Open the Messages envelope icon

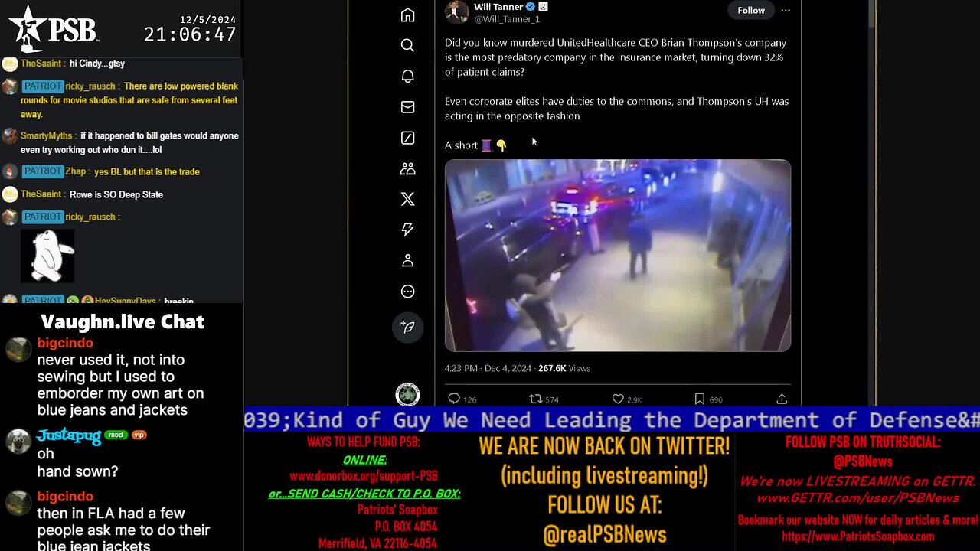point(407,107)
